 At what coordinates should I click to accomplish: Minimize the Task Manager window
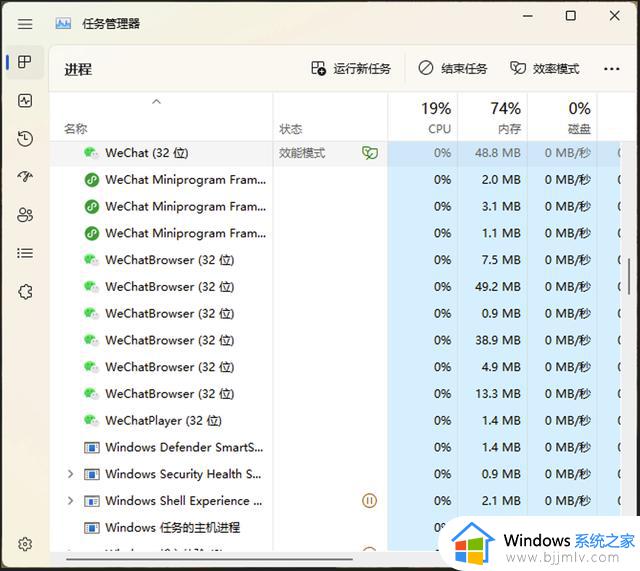528,16
